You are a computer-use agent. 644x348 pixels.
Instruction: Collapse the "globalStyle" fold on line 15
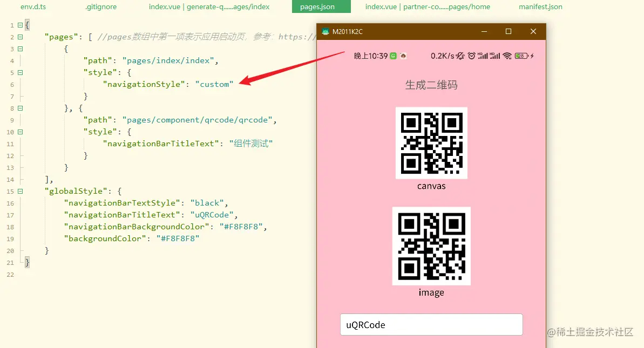pos(20,191)
